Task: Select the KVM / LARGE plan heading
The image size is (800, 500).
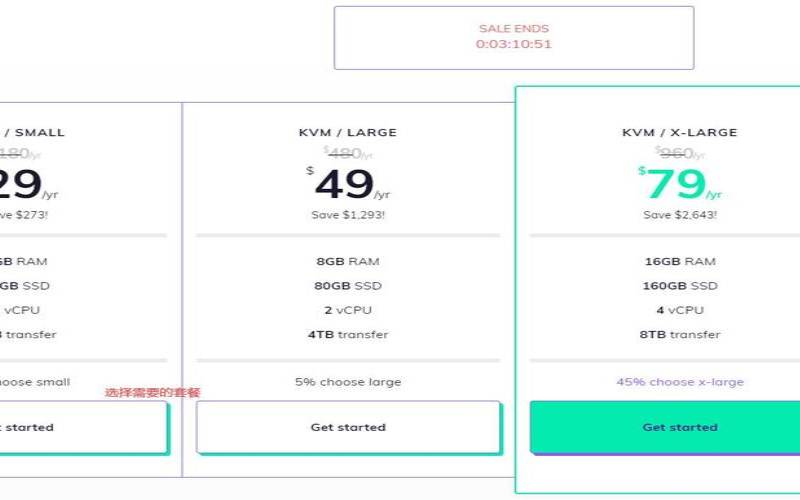Action: [348, 132]
